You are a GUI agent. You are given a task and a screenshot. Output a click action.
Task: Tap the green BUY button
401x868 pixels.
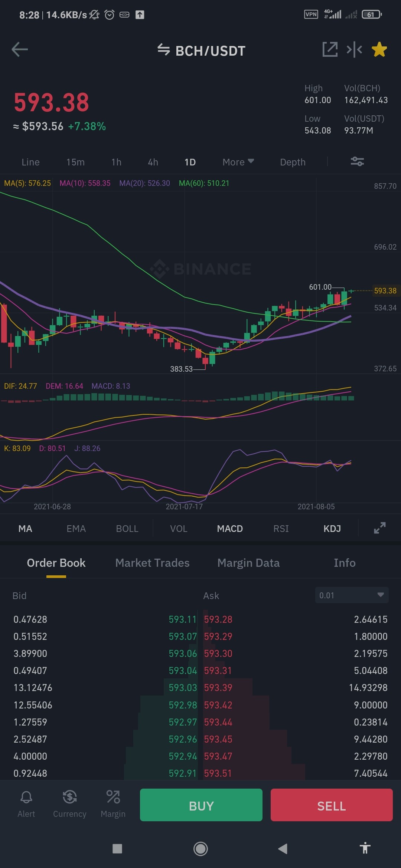(x=201, y=805)
